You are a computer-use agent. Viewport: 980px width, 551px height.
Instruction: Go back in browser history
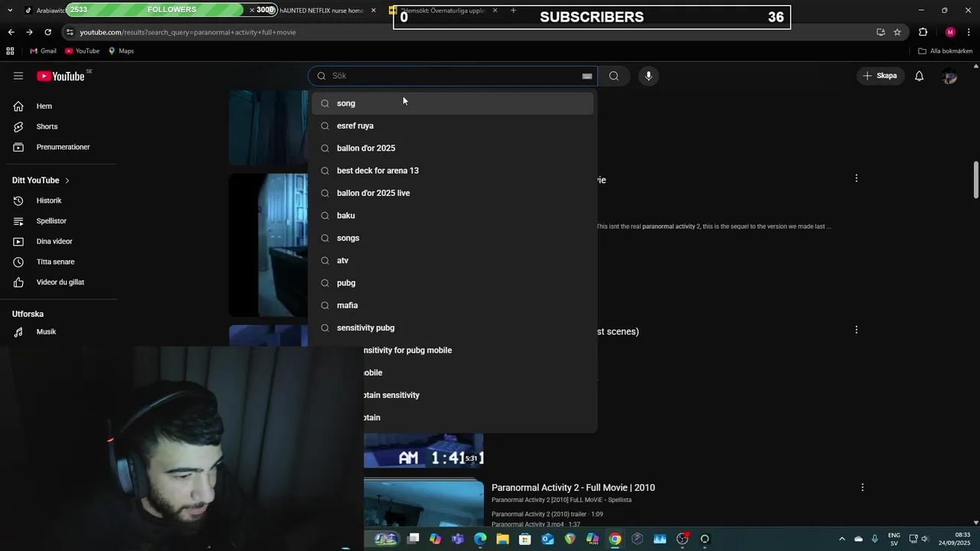point(11,32)
